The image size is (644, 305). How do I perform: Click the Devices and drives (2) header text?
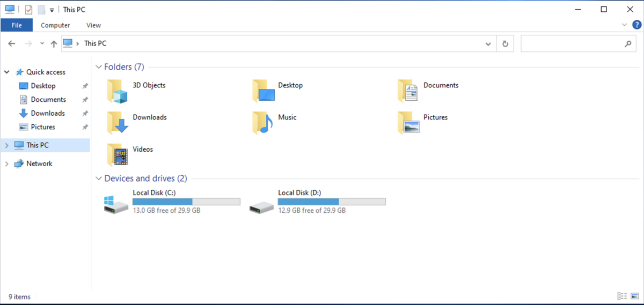pyautogui.click(x=145, y=178)
